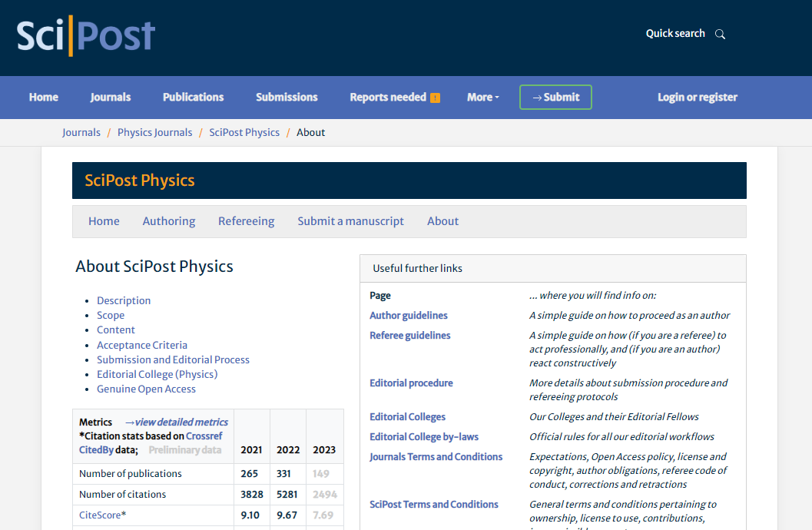Jump to Acceptance Criteria section
The image size is (812, 530).
click(x=142, y=345)
